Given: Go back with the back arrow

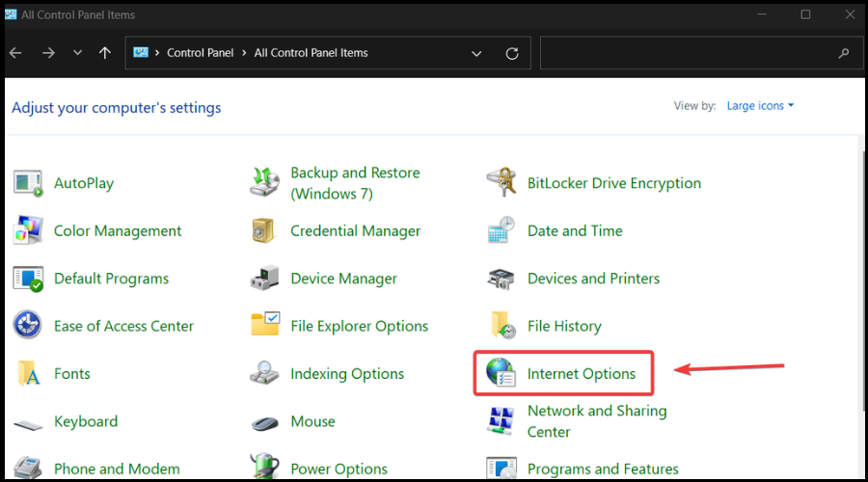Looking at the screenshot, I should coord(15,53).
